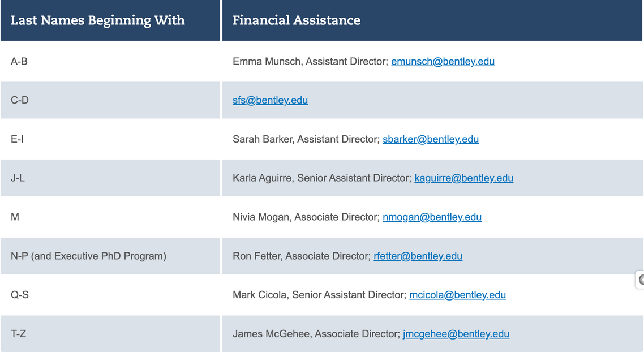The height and width of the screenshot is (352, 644).
Task: Click the "Financial Assistance" column header
Action: point(296,20)
